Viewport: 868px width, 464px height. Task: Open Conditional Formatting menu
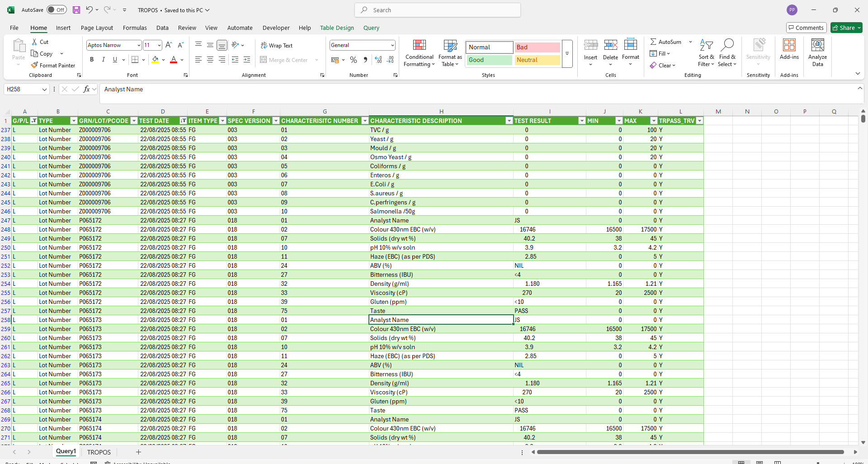pos(420,53)
